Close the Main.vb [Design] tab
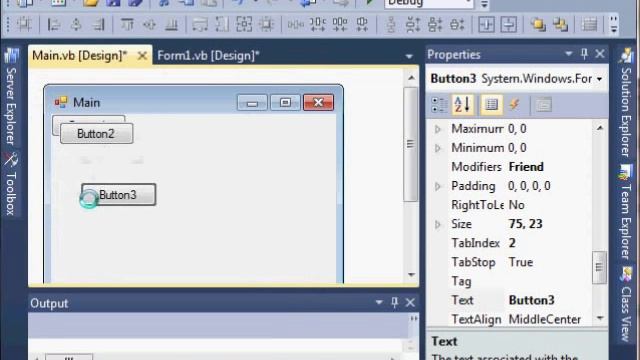 [142, 56]
